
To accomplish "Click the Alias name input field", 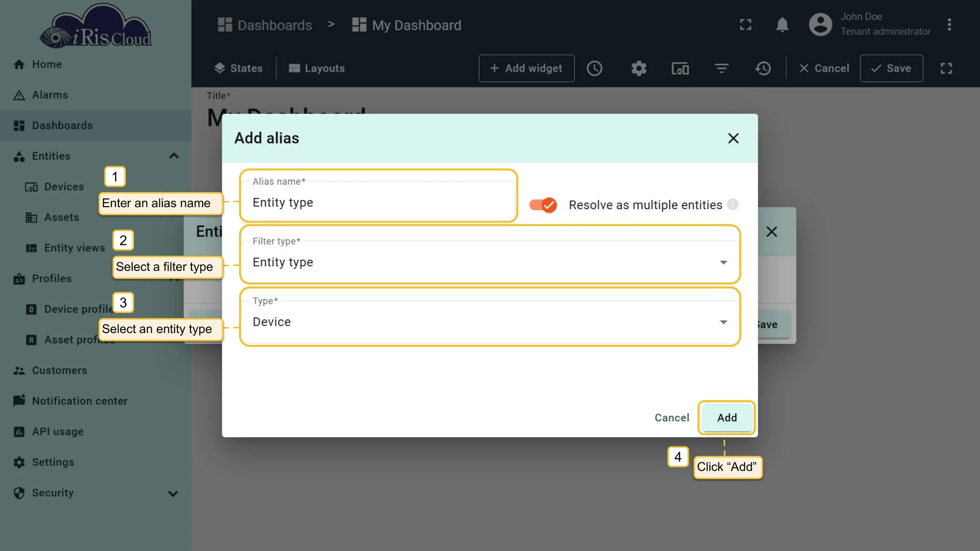I will pyautogui.click(x=378, y=203).
